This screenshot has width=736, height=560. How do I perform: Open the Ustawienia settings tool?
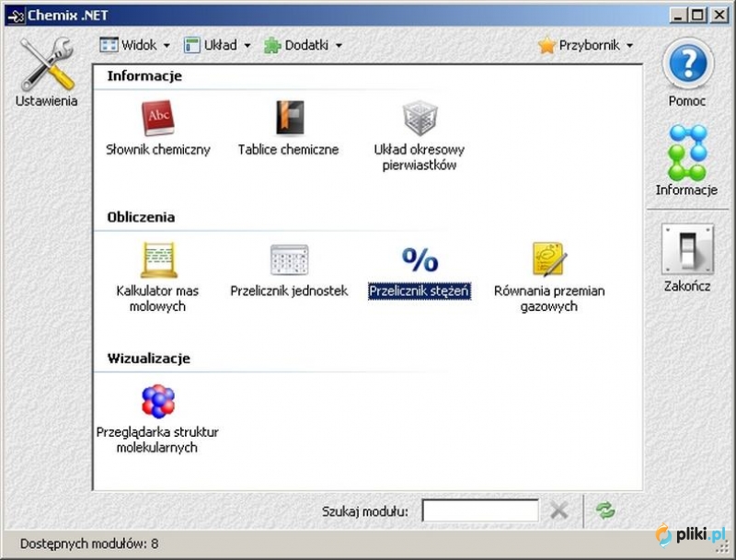(x=47, y=72)
